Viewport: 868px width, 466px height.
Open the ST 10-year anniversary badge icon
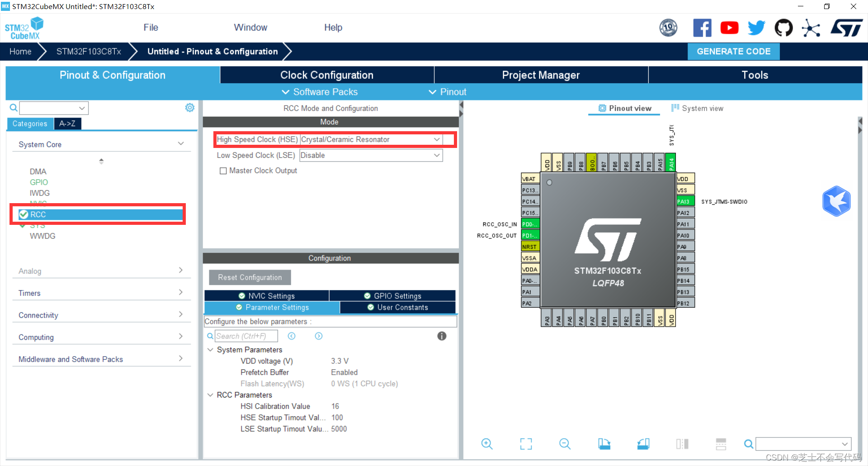(668, 28)
